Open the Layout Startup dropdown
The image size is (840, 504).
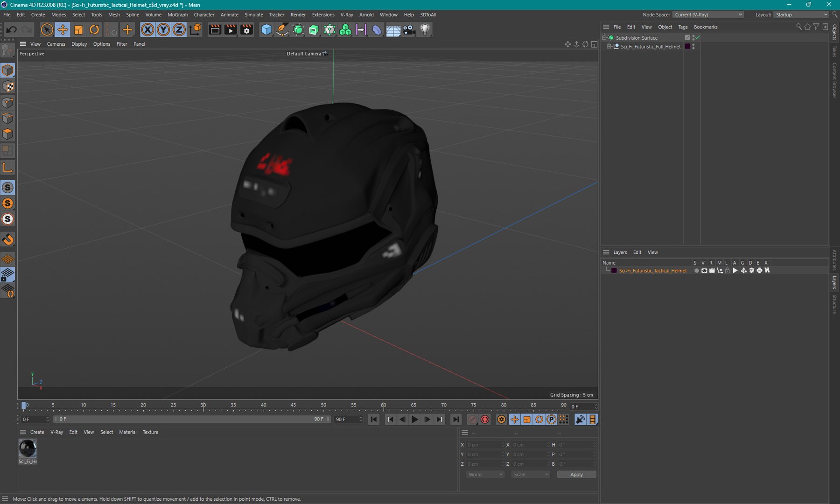[x=801, y=15]
